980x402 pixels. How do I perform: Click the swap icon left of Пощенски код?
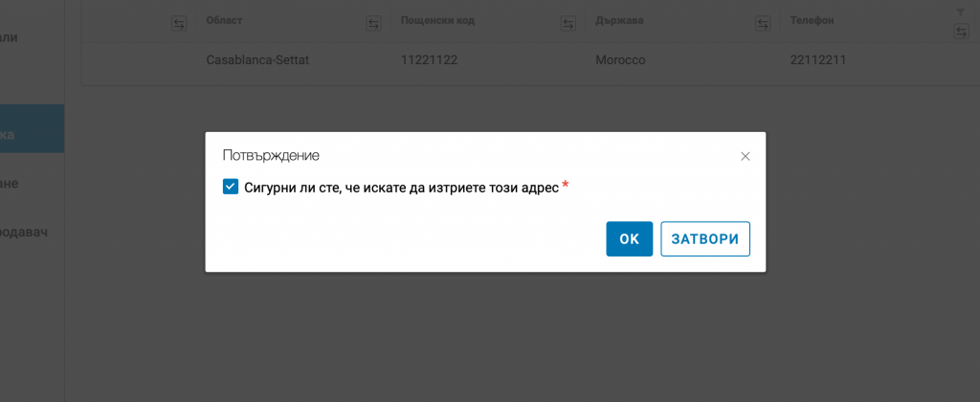(x=373, y=25)
